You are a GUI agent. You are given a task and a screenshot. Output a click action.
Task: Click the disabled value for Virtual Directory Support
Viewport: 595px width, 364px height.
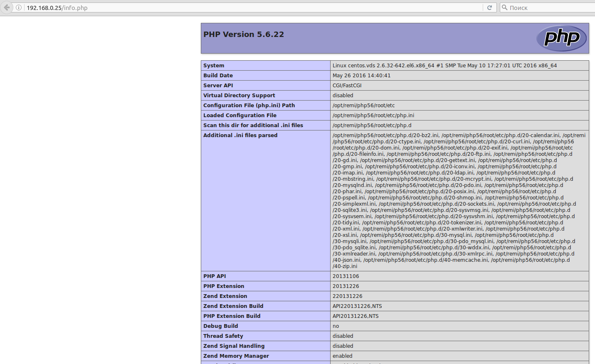343,96
